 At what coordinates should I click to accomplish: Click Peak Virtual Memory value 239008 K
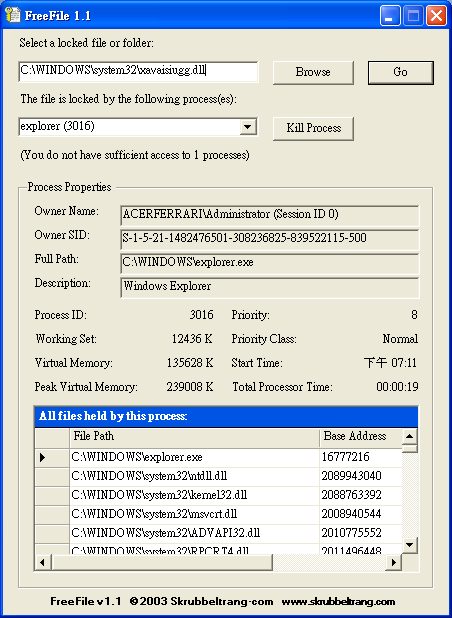[x=190, y=387]
